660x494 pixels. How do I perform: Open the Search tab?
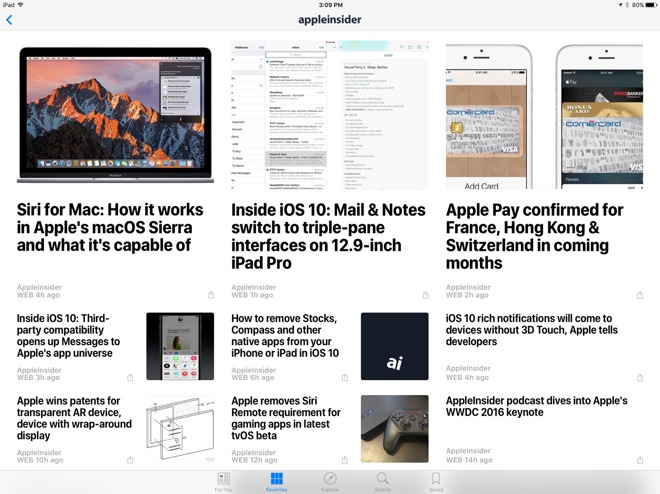[x=383, y=482]
